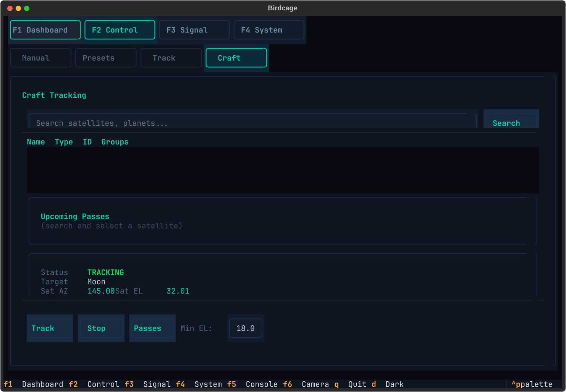Click the TRACKING status value
This screenshot has width=566, height=392.
coord(106,272)
